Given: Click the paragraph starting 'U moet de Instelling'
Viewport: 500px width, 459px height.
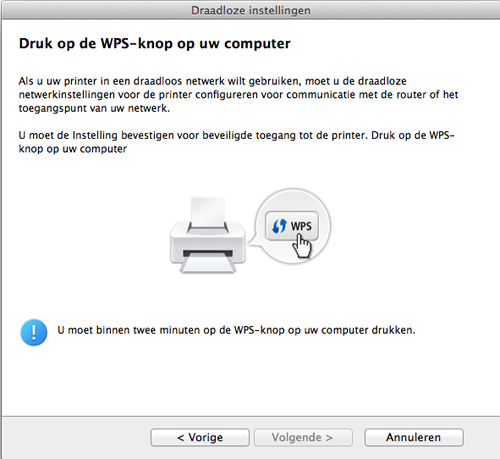Looking at the screenshot, I should (x=237, y=142).
